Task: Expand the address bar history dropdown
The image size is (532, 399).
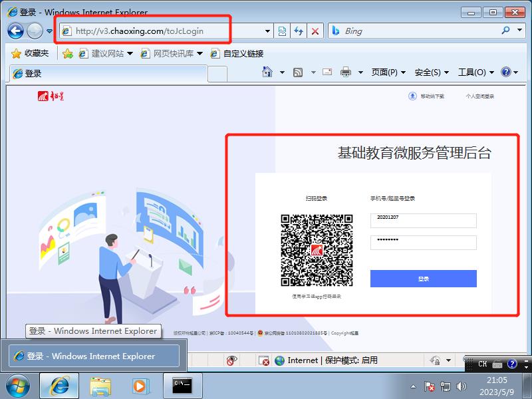Action: (268, 31)
